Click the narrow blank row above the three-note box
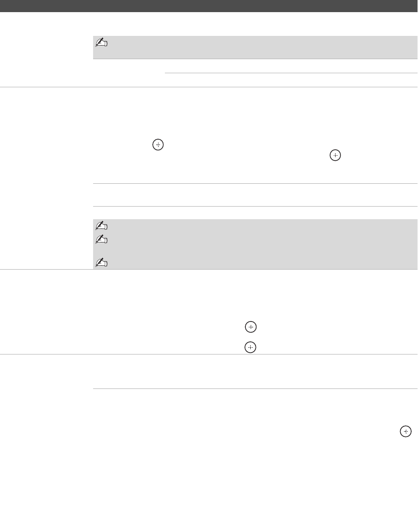The width and height of the screenshot is (418, 532). 255,213
